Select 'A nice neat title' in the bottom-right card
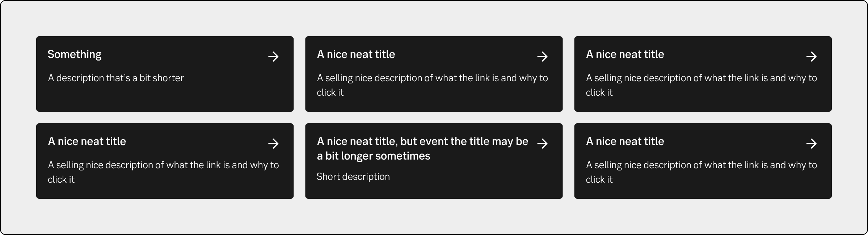This screenshot has height=235, width=868. [x=625, y=141]
